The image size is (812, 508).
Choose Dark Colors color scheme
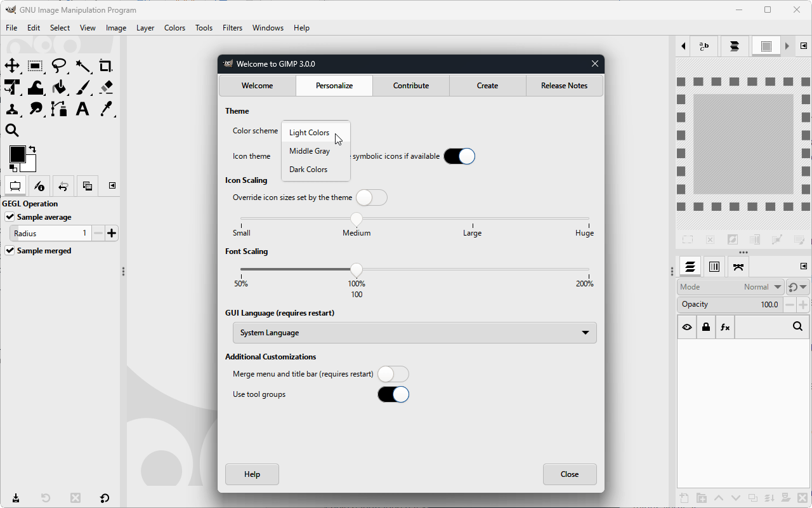coord(316,170)
